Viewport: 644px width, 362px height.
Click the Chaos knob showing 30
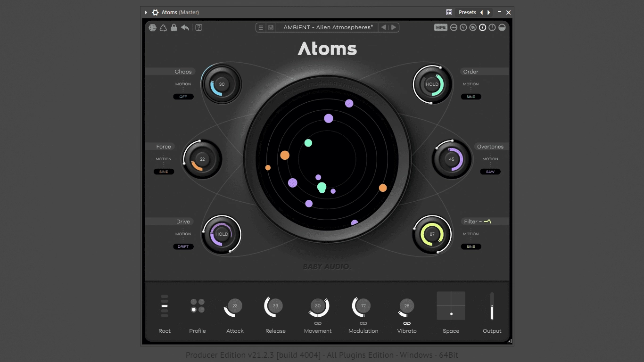[222, 84]
